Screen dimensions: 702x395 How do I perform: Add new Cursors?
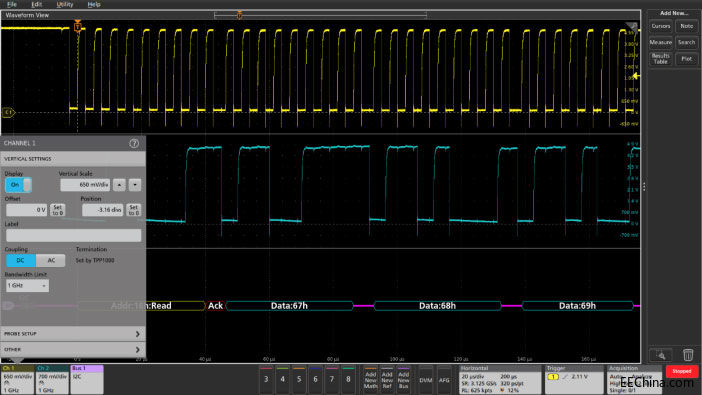[660, 26]
